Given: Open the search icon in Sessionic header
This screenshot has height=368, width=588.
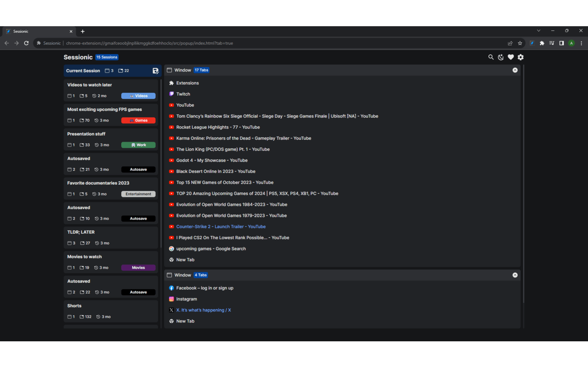Looking at the screenshot, I should click(x=491, y=57).
